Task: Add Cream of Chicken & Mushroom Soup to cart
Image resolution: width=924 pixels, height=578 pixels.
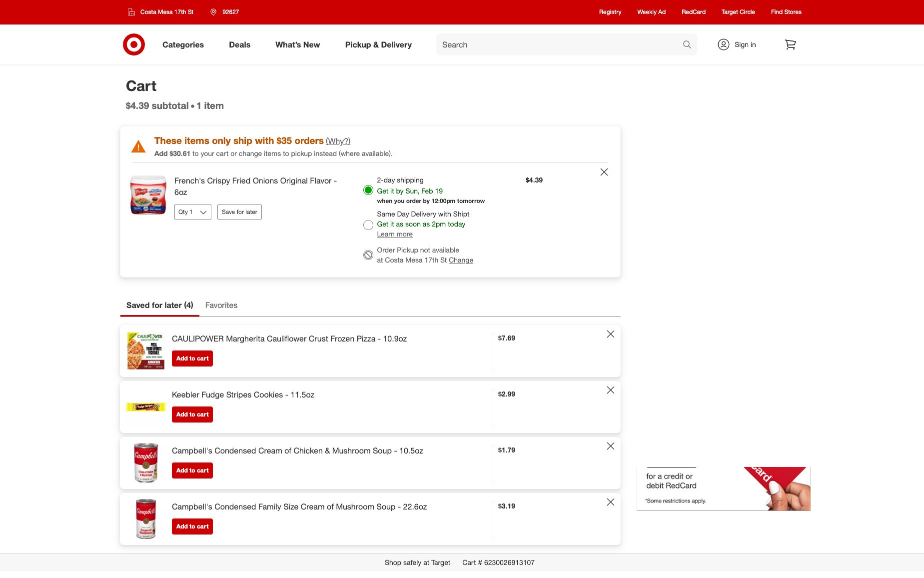Action: (192, 470)
